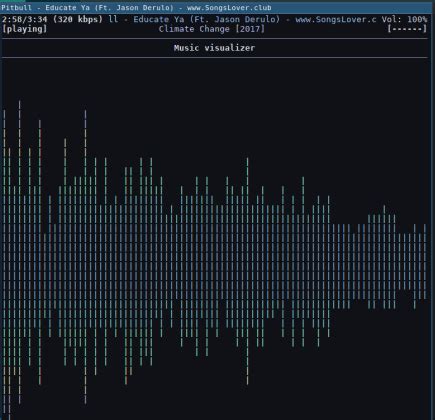Click the total duration 3:34

tap(37, 19)
